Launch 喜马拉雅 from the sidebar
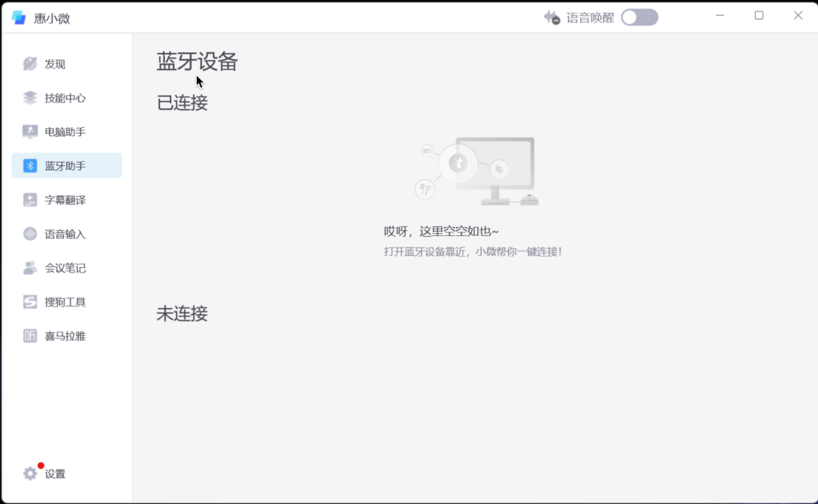 tap(67, 336)
